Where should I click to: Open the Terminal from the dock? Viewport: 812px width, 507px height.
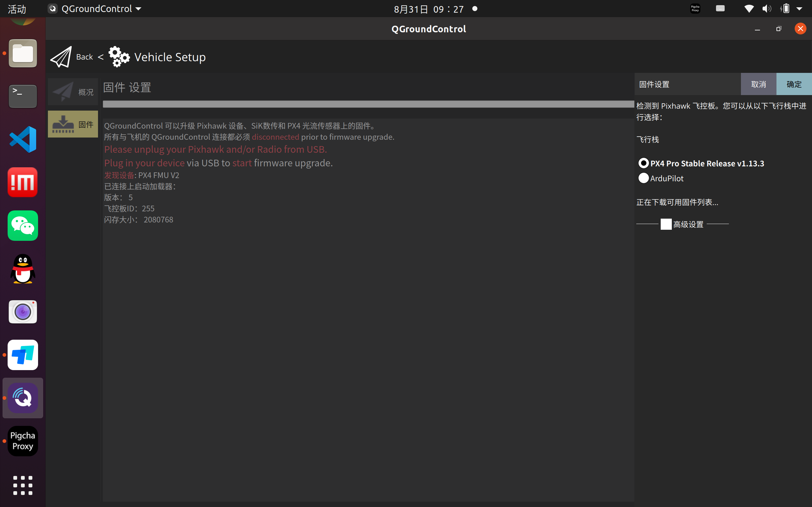(x=23, y=96)
